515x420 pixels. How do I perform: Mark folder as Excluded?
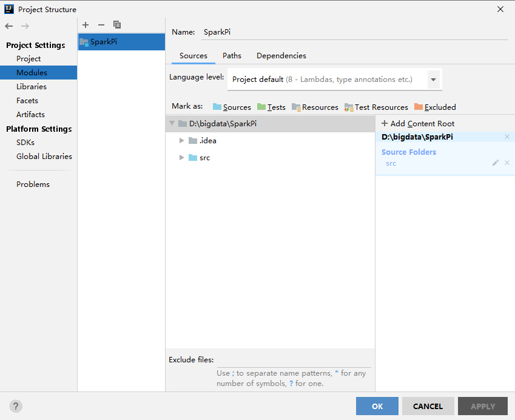point(435,107)
